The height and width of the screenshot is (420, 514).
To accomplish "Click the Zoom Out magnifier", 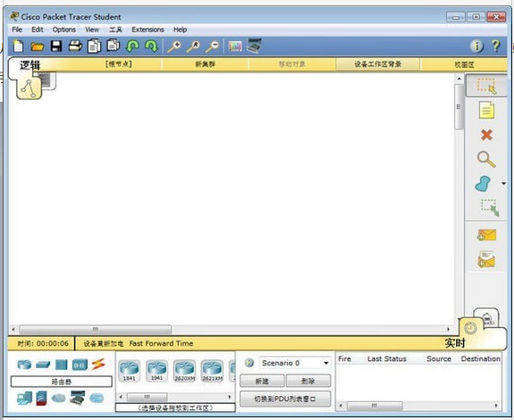I will (x=212, y=46).
